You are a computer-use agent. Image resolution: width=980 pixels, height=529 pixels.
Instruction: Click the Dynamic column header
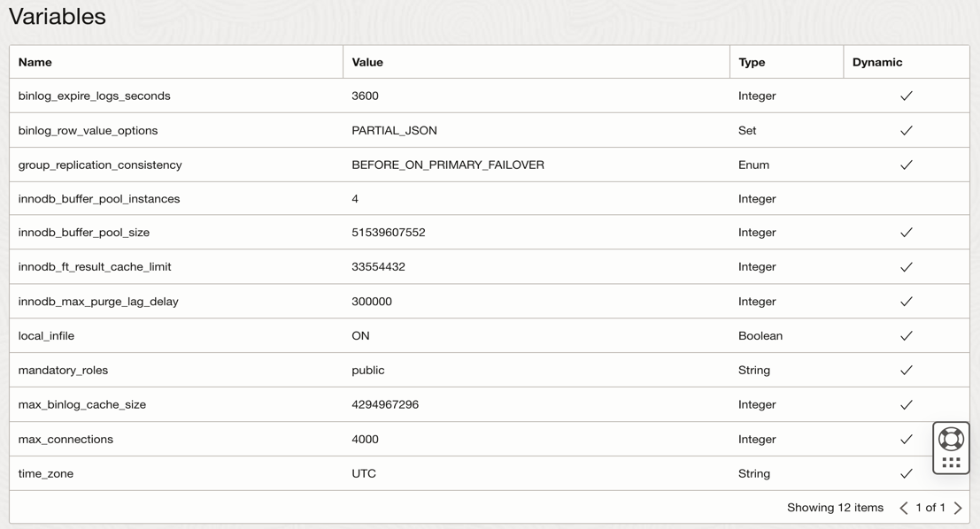pos(877,62)
